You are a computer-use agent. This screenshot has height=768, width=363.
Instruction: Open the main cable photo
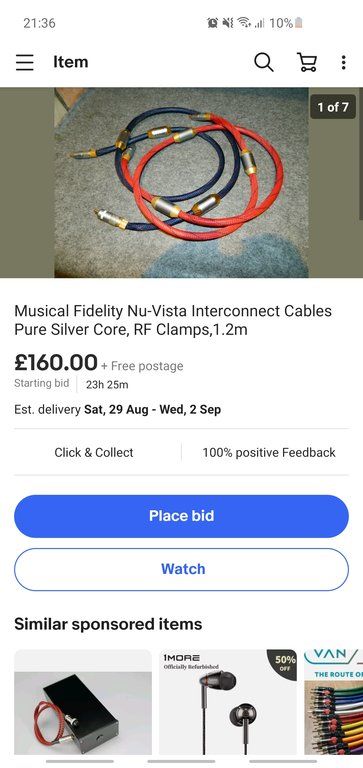tap(181, 182)
